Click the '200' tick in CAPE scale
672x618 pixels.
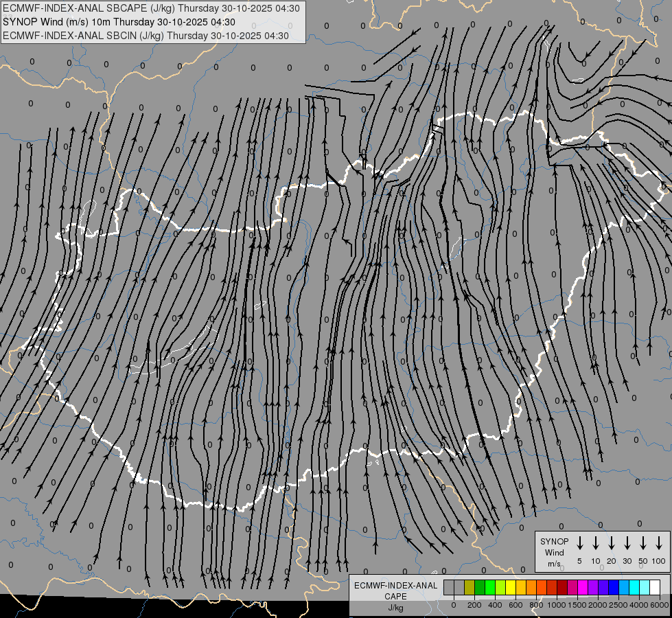click(474, 605)
